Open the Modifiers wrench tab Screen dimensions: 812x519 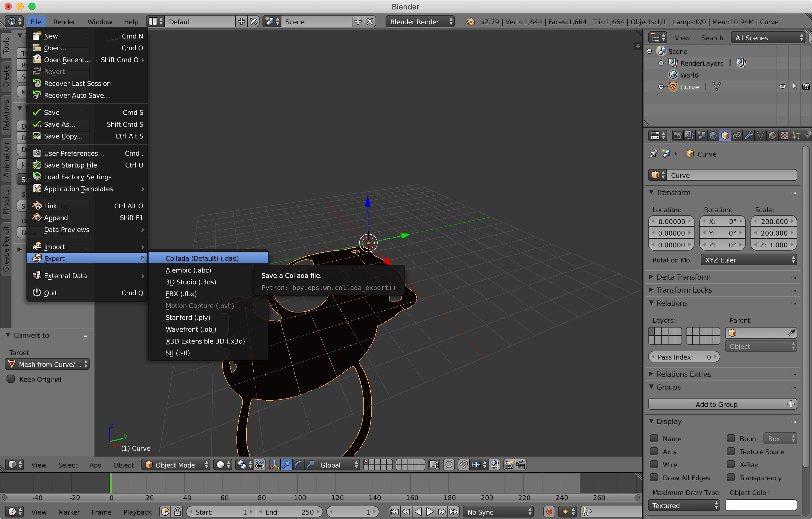[749, 136]
